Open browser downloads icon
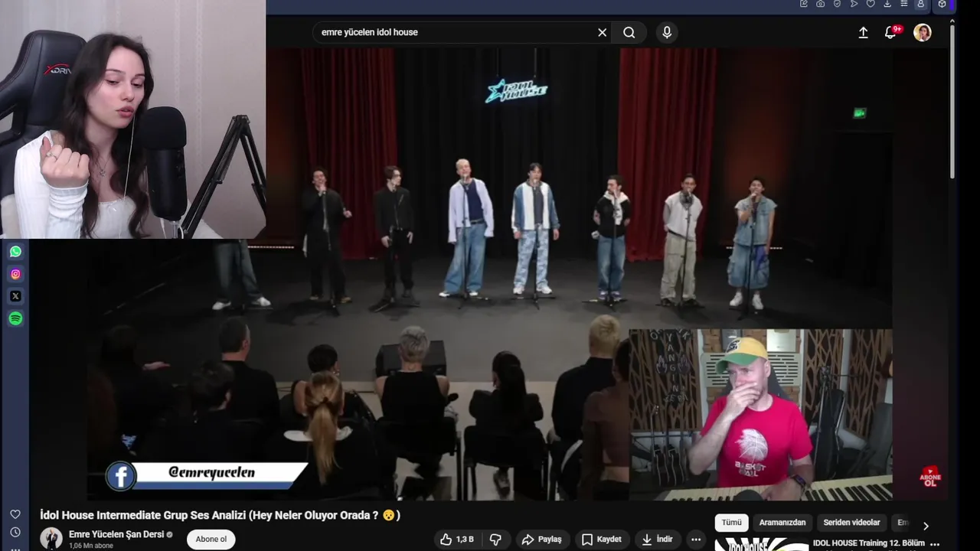This screenshot has height=551, width=980. click(x=887, y=4)
